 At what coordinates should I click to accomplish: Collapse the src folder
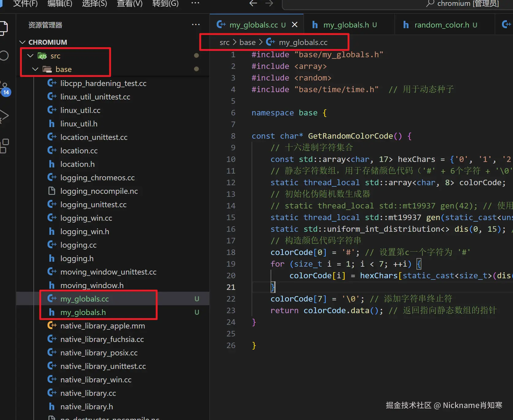coord(30,56)
